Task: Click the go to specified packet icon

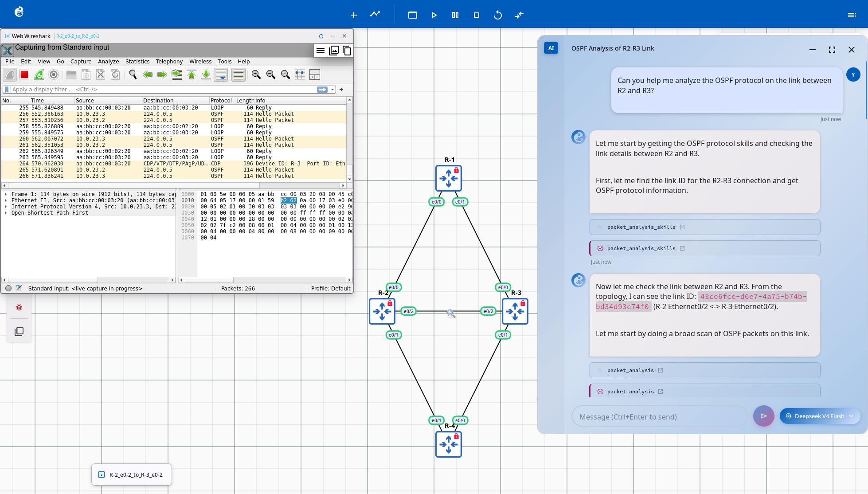Action: click(177, 74)
